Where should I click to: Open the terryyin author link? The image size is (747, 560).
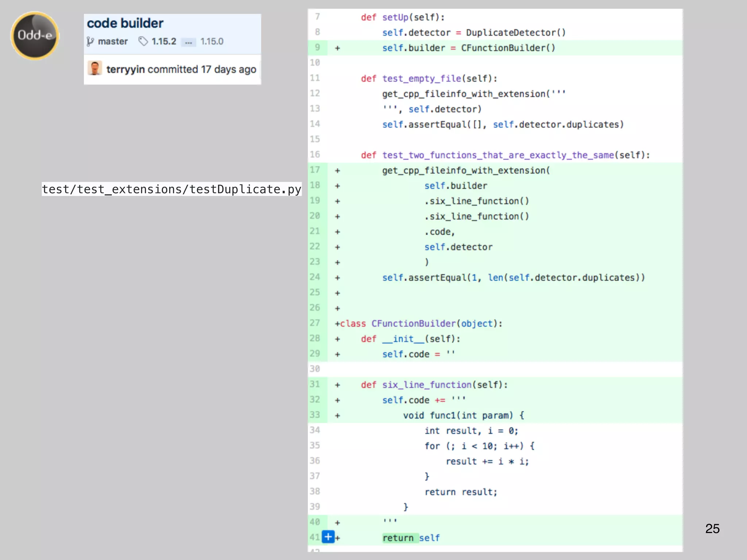(x=125, y=69)
